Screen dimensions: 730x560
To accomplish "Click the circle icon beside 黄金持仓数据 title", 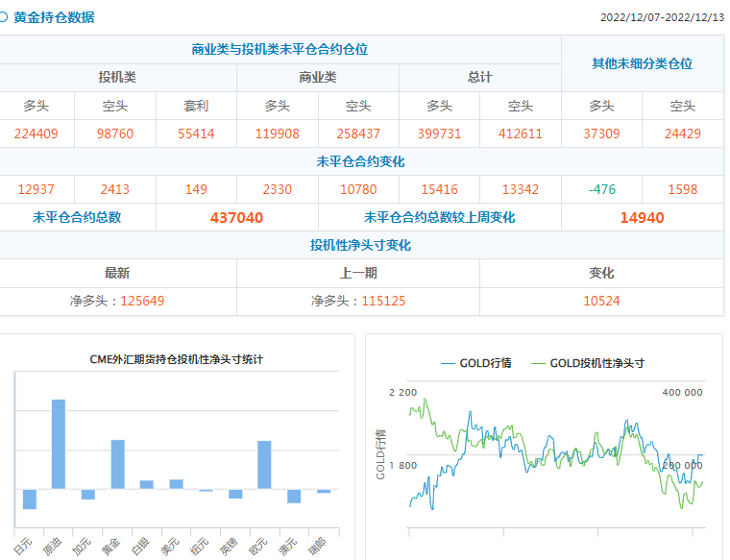I will click(4, 17).
